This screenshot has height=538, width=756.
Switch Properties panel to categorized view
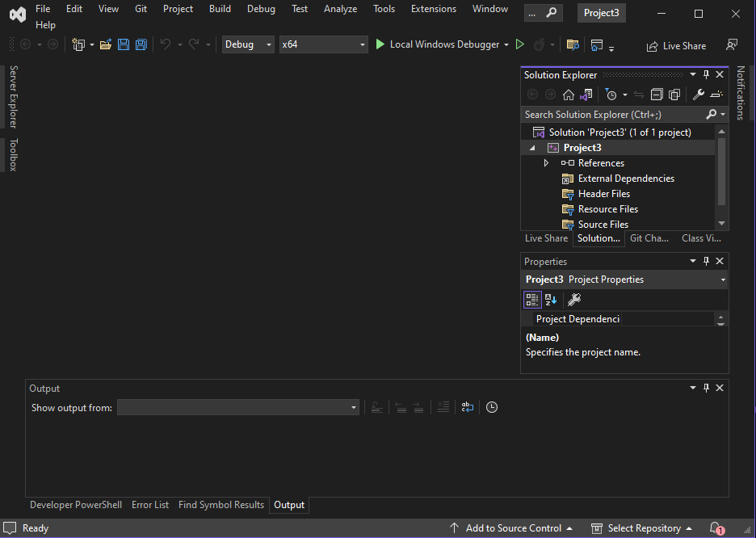pyautogui.click(x=532, y=299)
